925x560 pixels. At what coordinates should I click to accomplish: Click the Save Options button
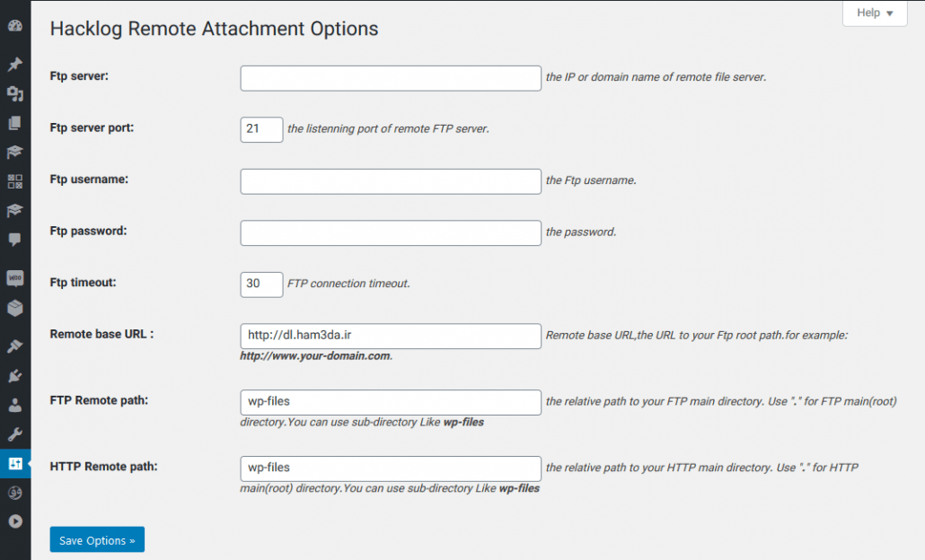click(x=97, y=539)
